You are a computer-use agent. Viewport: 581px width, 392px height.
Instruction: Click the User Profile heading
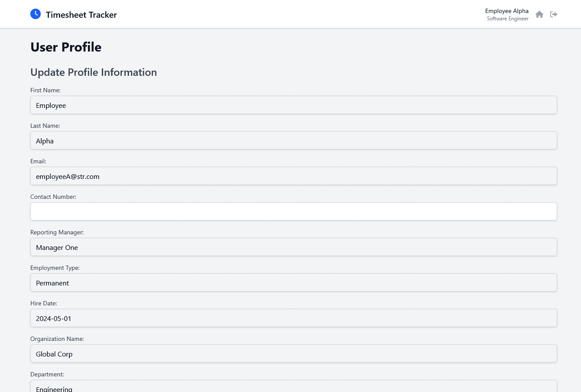66,47
